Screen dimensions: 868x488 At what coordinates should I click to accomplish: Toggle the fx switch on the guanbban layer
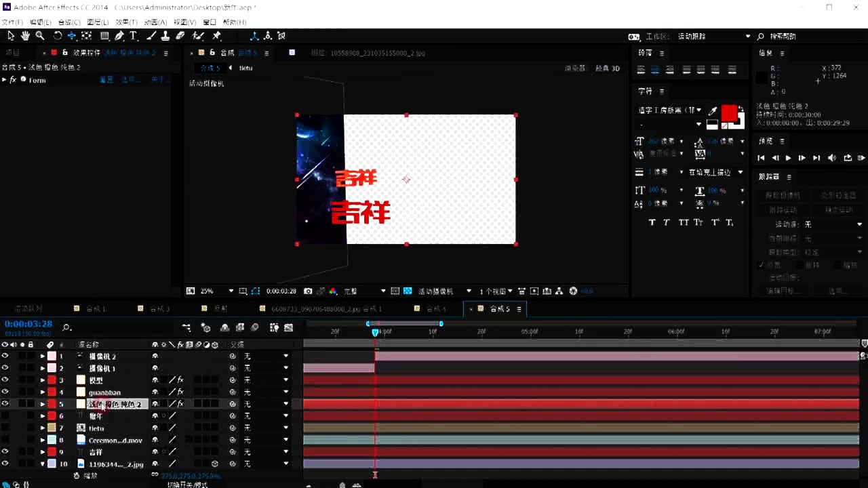click(x=180, y=392)
